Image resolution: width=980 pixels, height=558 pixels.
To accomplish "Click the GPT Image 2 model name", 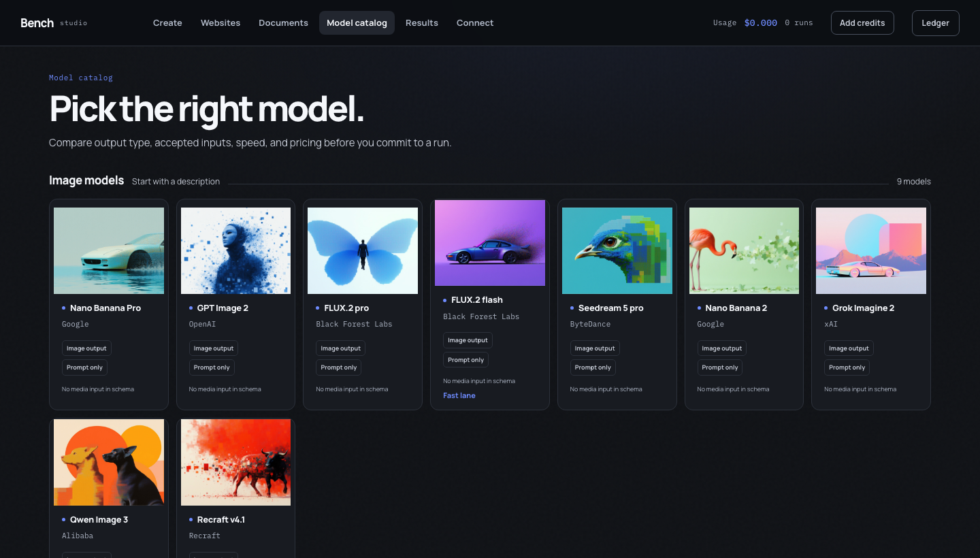I will tap(223, 308).
